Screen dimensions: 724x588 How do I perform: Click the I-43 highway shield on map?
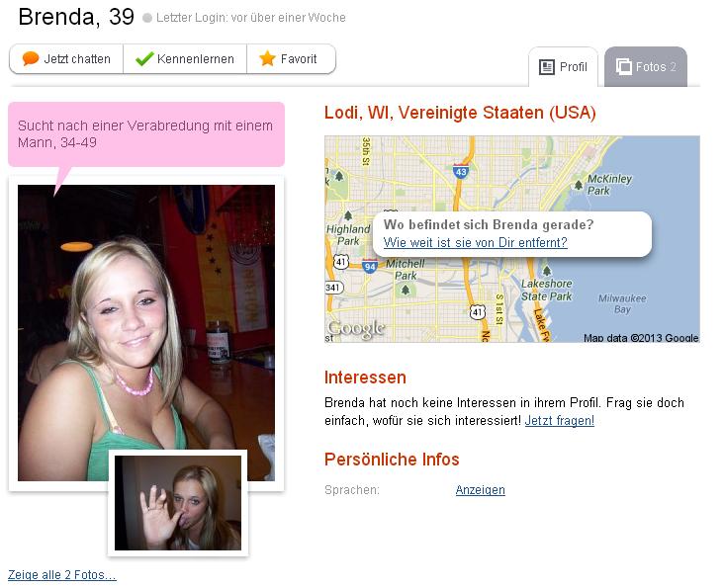tap(461, 172)
